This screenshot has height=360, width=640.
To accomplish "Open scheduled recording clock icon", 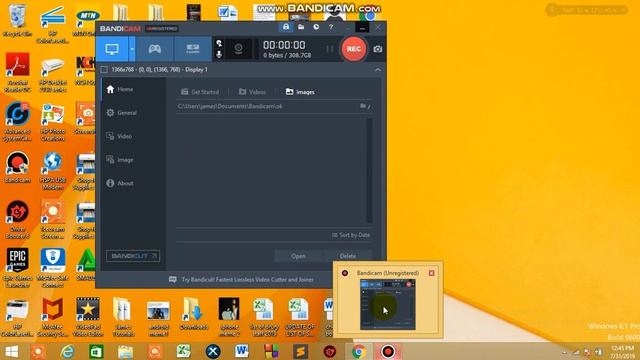I will [316, 27].
